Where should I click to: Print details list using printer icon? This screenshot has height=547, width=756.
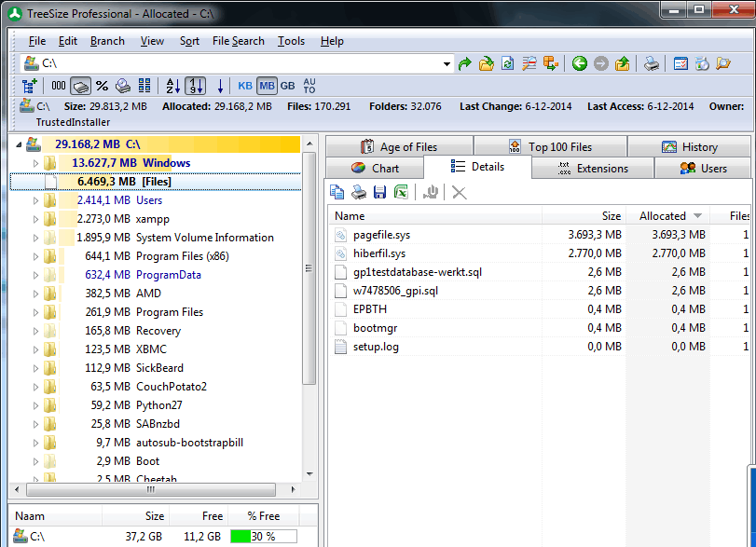click(358, 192)
